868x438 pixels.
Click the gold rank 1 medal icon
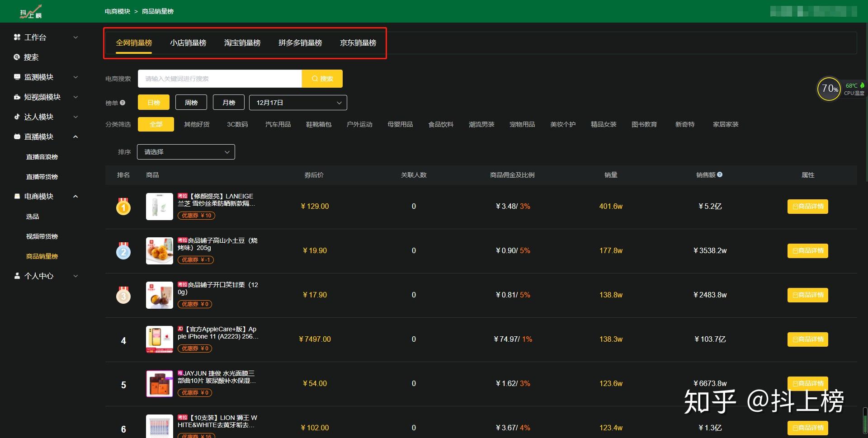pos(123,206)
